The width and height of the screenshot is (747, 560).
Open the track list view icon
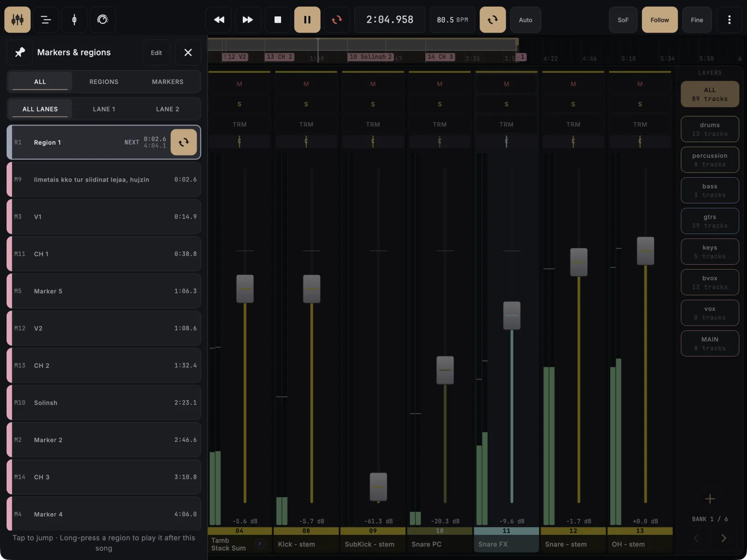(x=46, y=20)
